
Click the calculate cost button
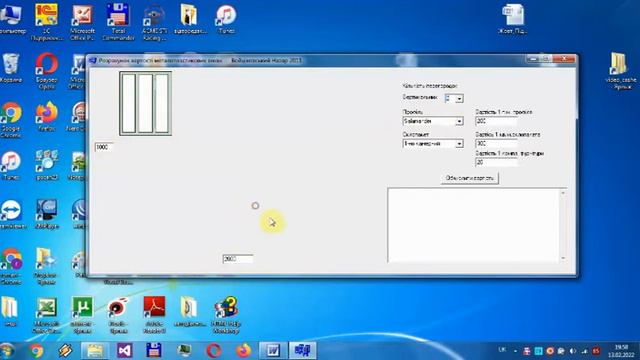tap(469, 178)
